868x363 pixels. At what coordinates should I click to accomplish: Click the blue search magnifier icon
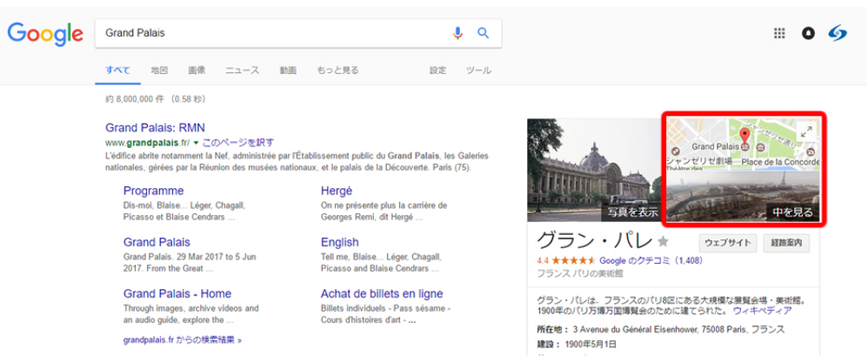(484, 33)
